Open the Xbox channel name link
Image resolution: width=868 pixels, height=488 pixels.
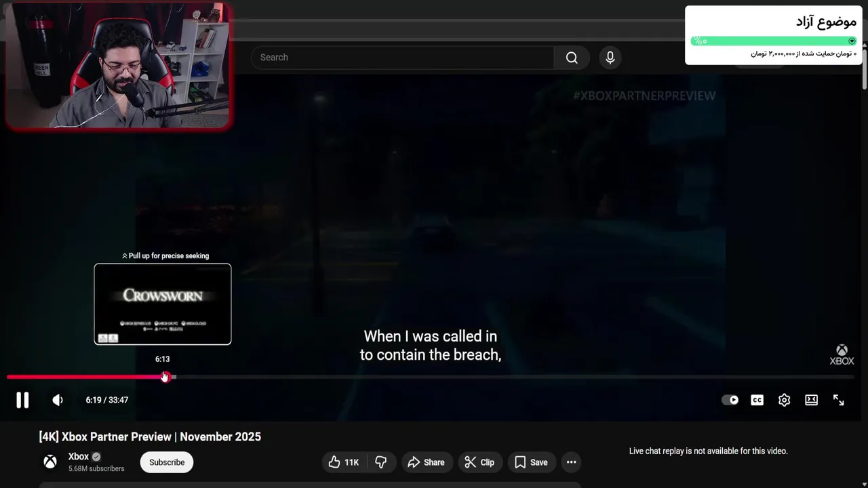(x=79, y=457)
